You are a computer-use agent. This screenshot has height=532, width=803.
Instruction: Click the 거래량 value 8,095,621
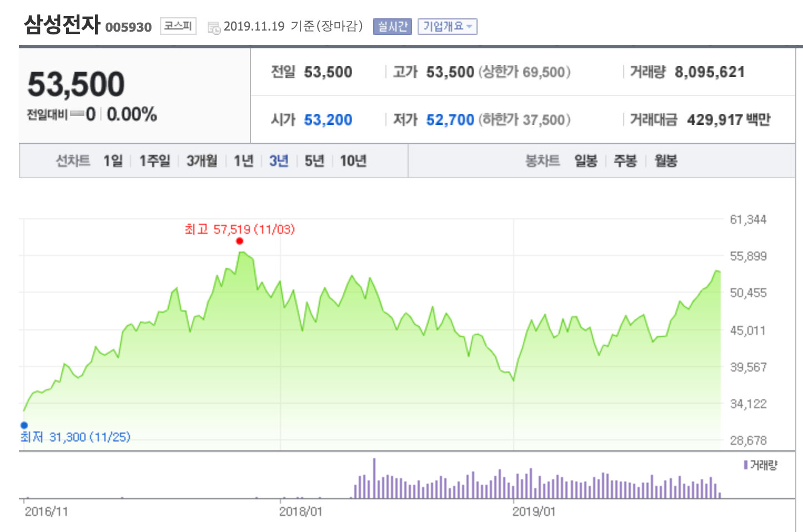pos(710,72)
